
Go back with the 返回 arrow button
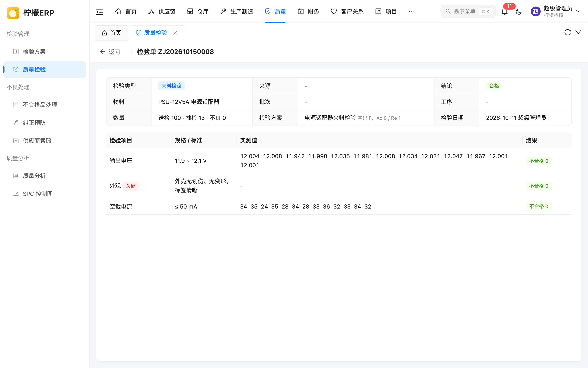tap(110, 52)
